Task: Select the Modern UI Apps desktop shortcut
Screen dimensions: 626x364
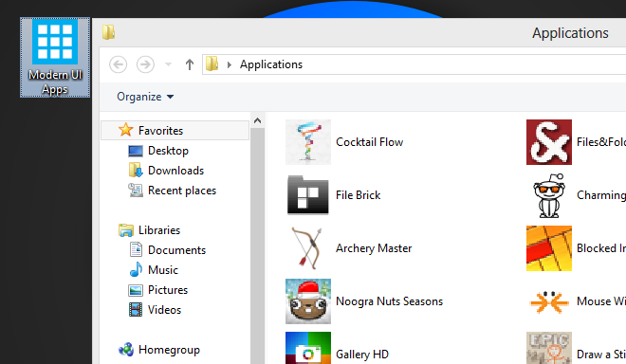Action: [x=55, y=58]
